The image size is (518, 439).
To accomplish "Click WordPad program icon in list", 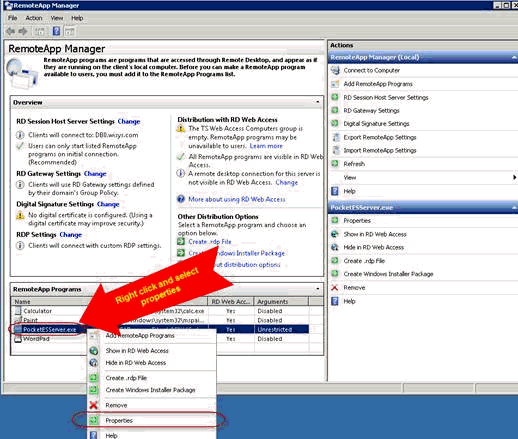I will pyautogui.click(x=18, y=339).
